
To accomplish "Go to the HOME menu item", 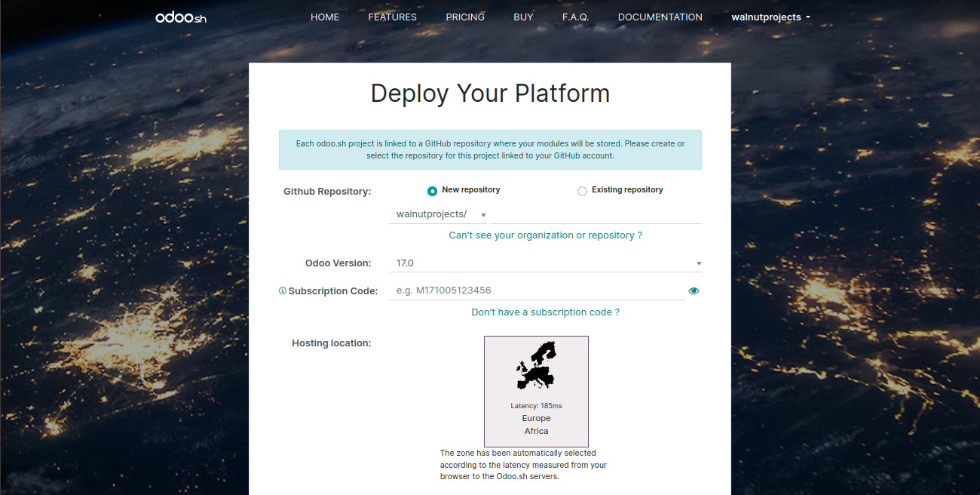I will pyautogui.click(x=325, y=17).
